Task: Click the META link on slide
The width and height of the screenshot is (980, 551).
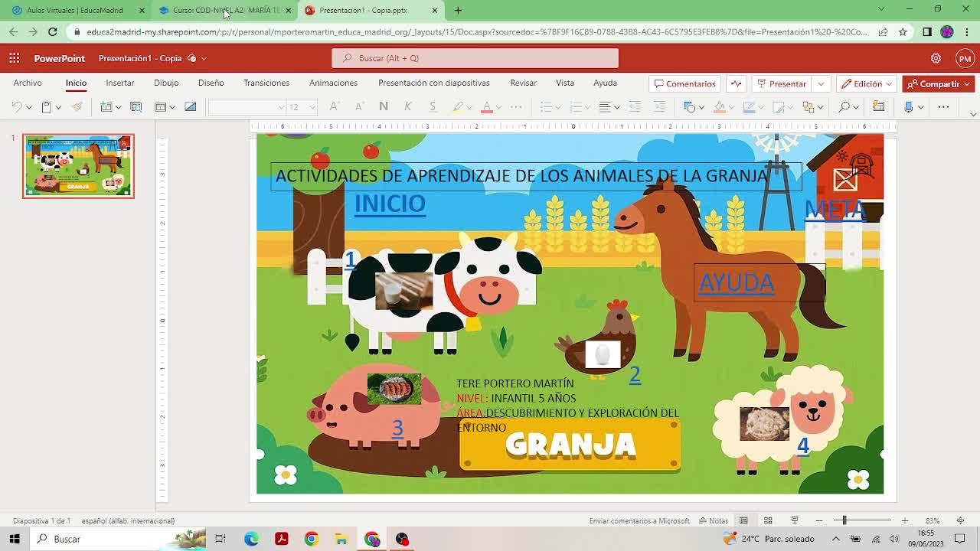Action: (x=835, y=210)
